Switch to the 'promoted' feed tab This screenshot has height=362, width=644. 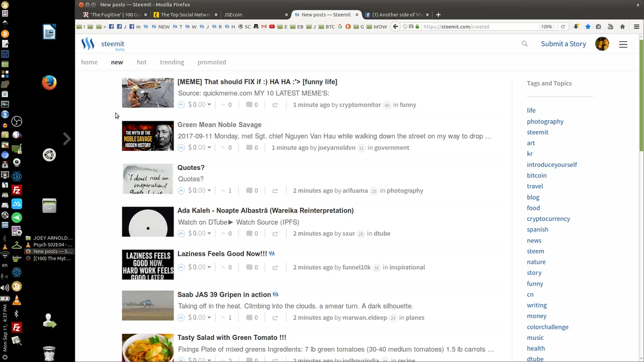212,62
